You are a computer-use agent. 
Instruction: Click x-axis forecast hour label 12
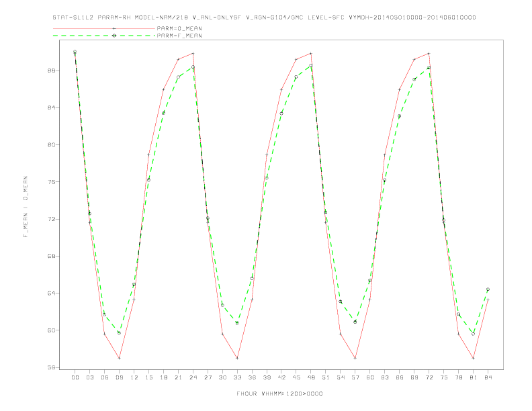click(x=134, y=377)
